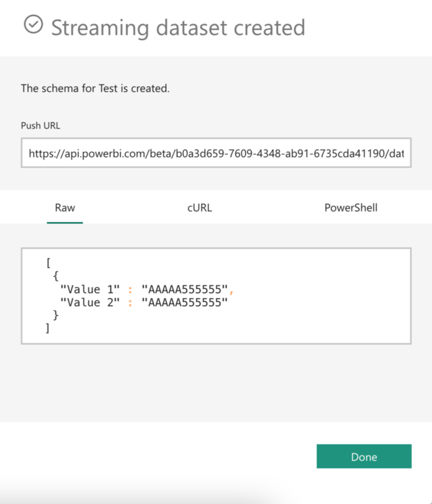The image size is (432, 504).
Task: Click the opening curly brace in the JSON
Action: (x=56, y=276)
